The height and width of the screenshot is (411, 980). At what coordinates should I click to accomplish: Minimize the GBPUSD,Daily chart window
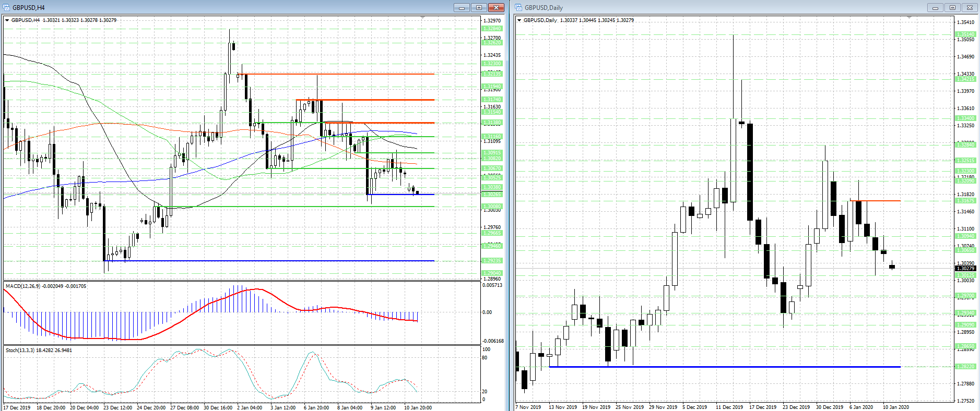935,7
